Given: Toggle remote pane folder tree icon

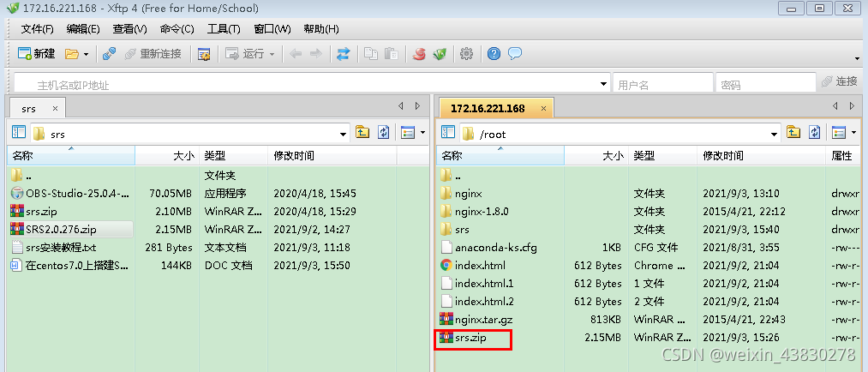Looking at the screenshot, I should pos(448,133).
